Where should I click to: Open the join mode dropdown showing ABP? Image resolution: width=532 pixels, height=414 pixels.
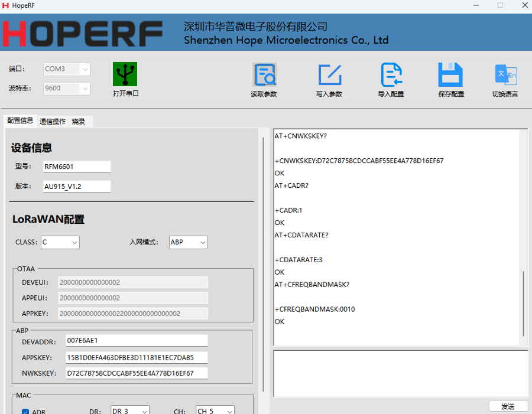[189, 242]
